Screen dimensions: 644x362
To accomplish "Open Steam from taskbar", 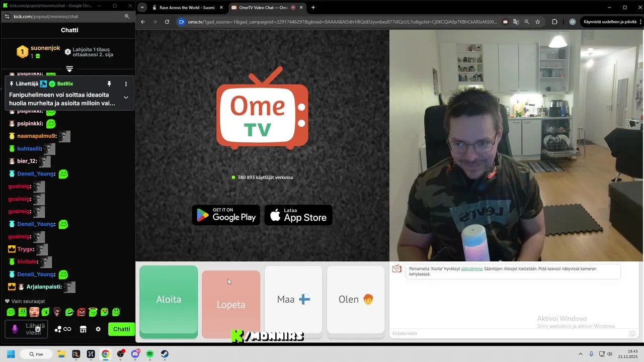I will 165,354.
